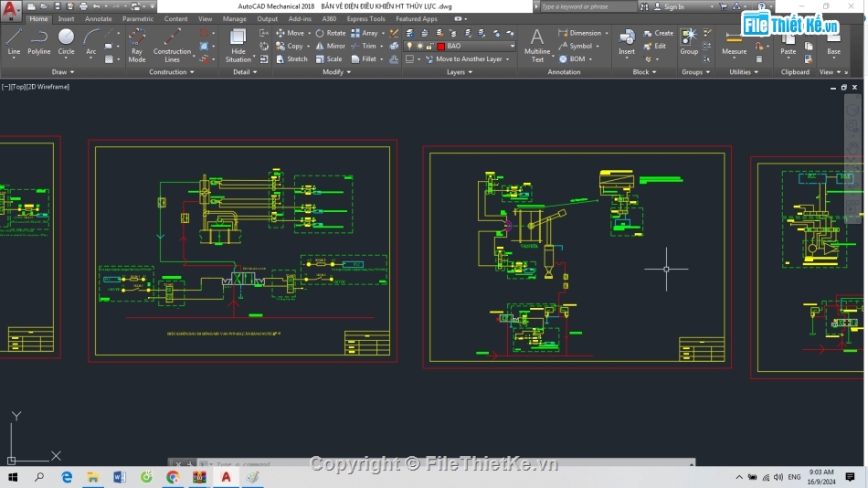Click the Sign In link

pos(669,6)
